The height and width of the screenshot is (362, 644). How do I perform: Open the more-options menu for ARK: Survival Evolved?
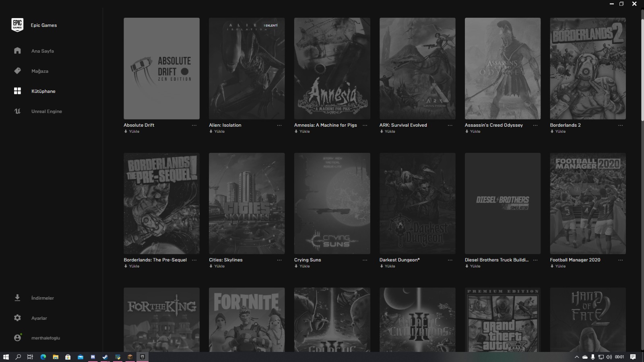click(x=450, y=125)
